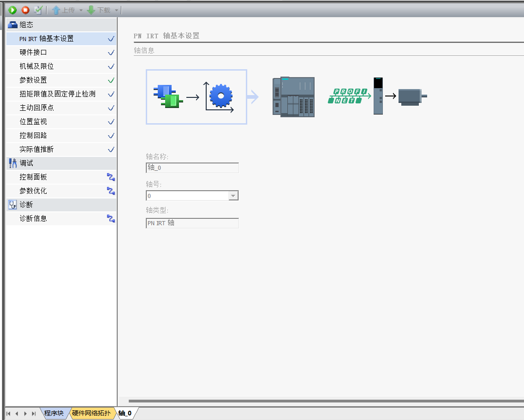This screenshot has height=420, width=524.
Task: Collapse the 组态 section header
Action: [61, 25]
